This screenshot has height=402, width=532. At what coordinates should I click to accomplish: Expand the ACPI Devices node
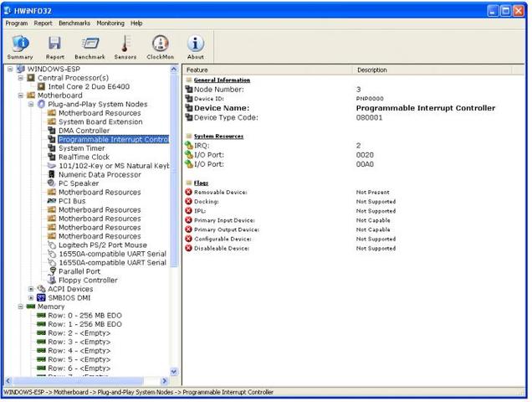[31, 289]
